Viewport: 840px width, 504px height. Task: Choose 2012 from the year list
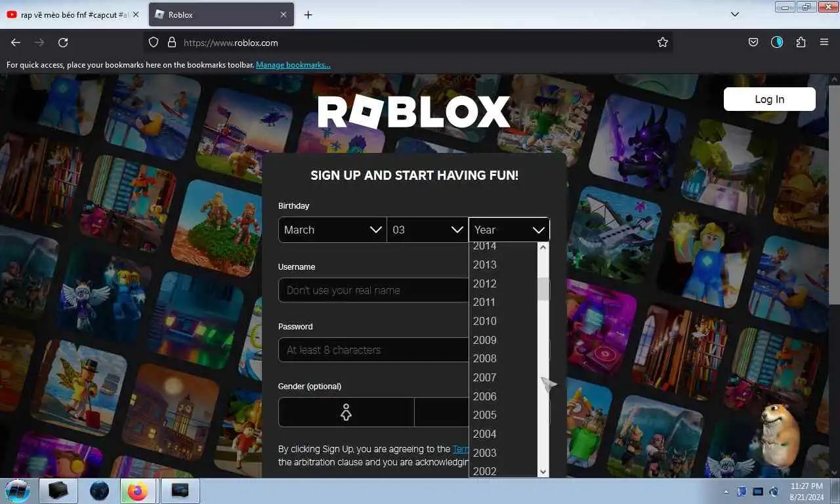tap(503, 283)
